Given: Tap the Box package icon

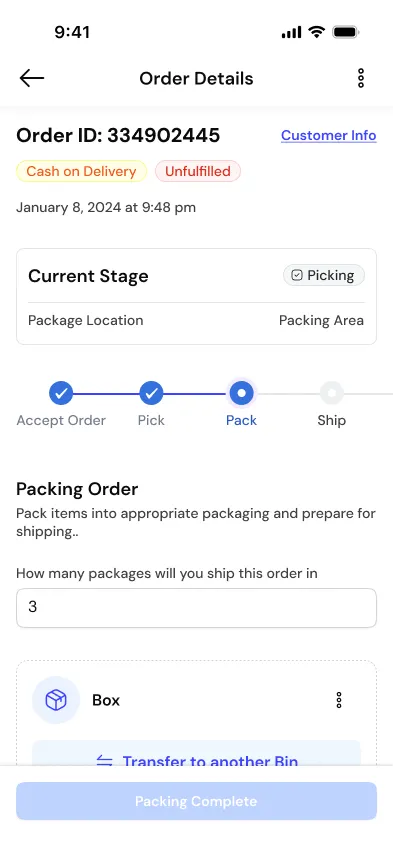Looking at the screenshot, I should tap(56, 700).
